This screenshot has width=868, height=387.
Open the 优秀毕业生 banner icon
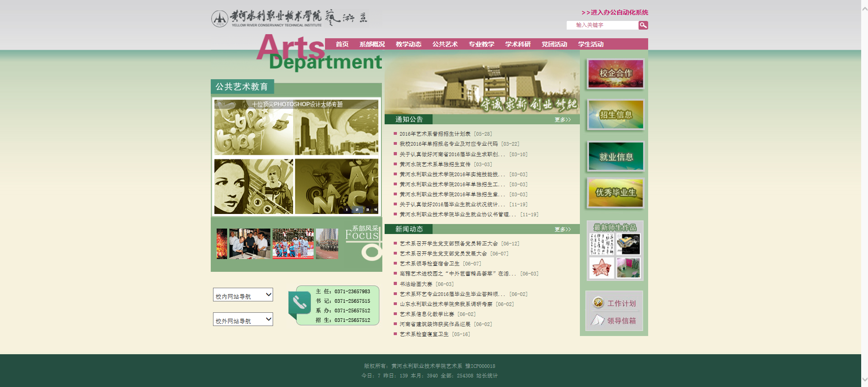[x=615, y=193]
